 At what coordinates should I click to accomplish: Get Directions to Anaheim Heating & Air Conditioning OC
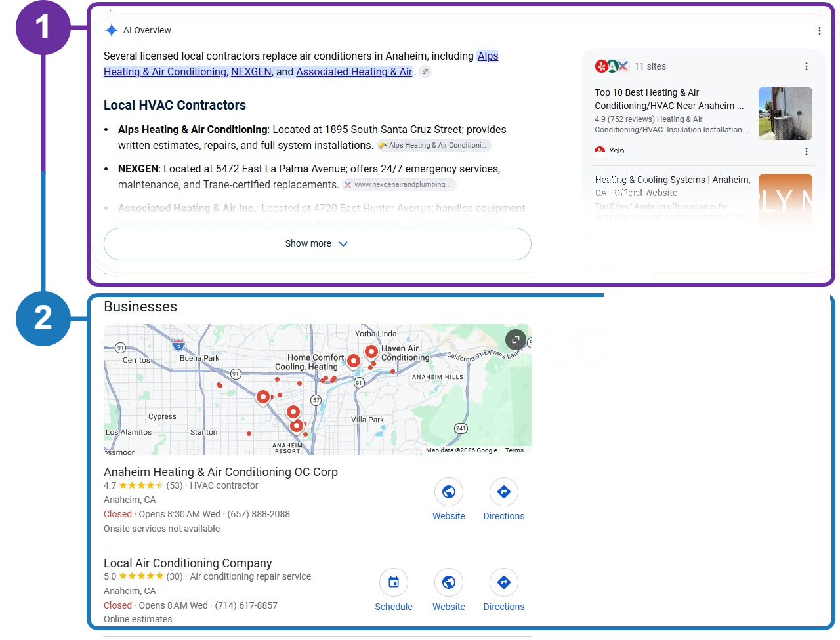504,492
